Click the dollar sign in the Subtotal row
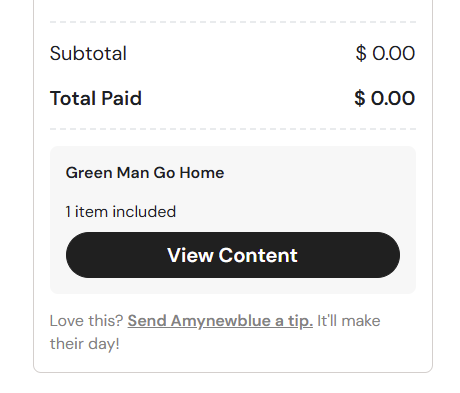Image resolution: width=460 pixels, height=393 pixels. point(361,53)
